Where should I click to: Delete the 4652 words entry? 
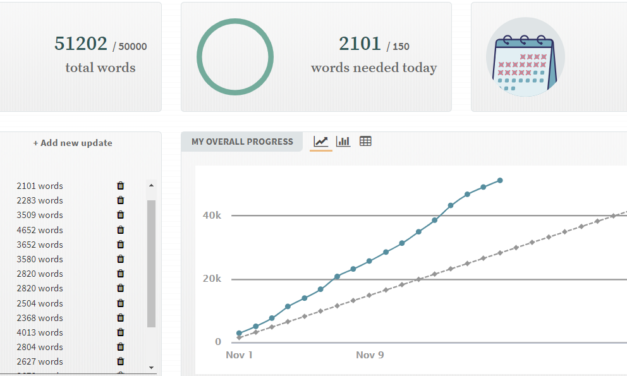tap(120, 230)
